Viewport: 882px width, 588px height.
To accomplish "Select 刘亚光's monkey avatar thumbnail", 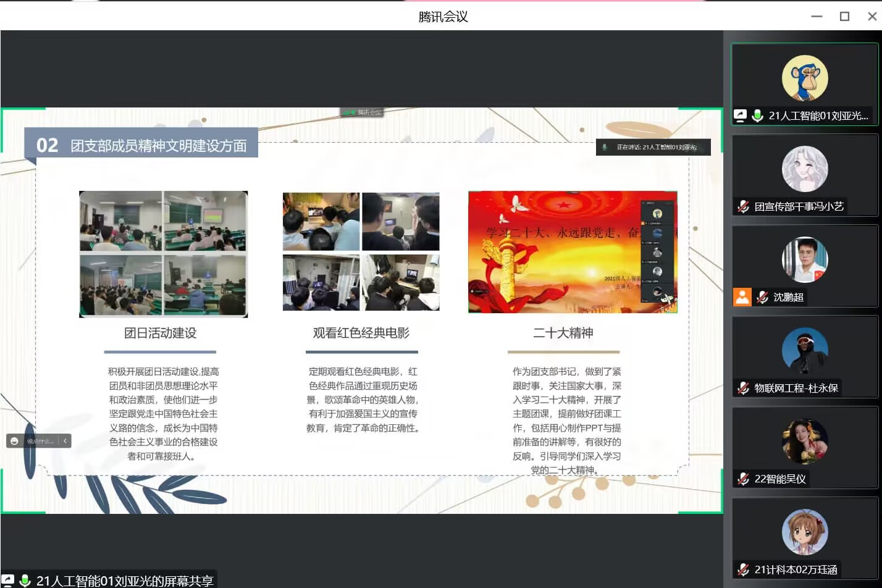I will 805,78.
